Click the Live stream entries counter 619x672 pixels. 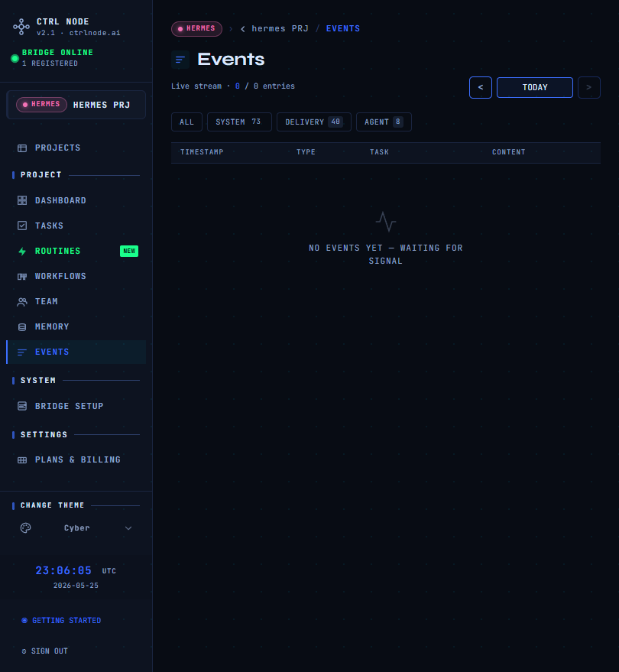coord(233,86)
